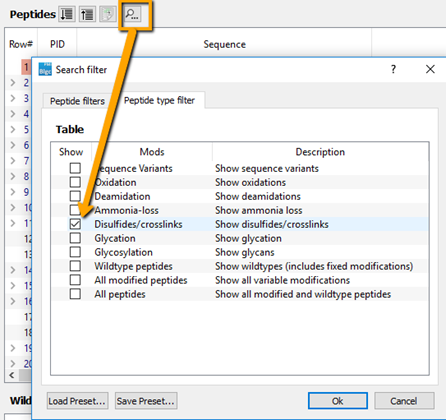Expand peptide row 2
The image size is (446, 420).
13,82
